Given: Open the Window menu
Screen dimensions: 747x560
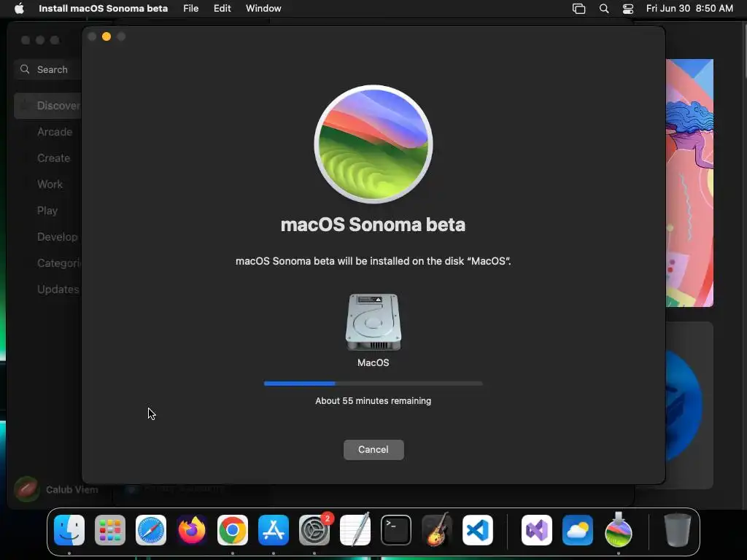Looking at the screenshot, I should click(x=263, y=8).
